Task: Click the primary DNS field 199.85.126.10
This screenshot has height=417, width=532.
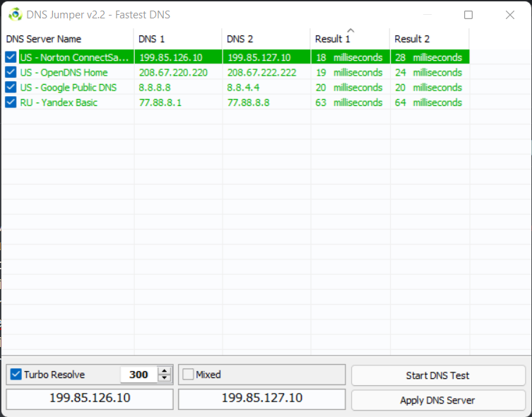Action: tap(90, 399)
